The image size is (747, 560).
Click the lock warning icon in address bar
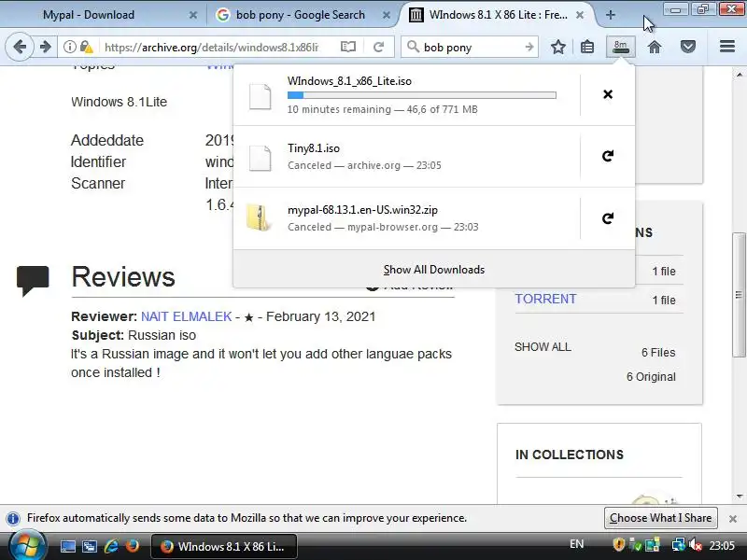86,47
